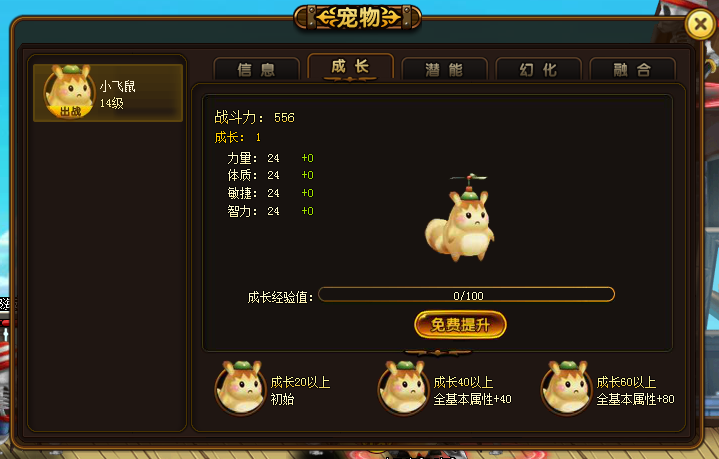Viewport: 719px width, 459px height.
Task: Click the 免费提升 button
Action: click(x=460, y=325)
